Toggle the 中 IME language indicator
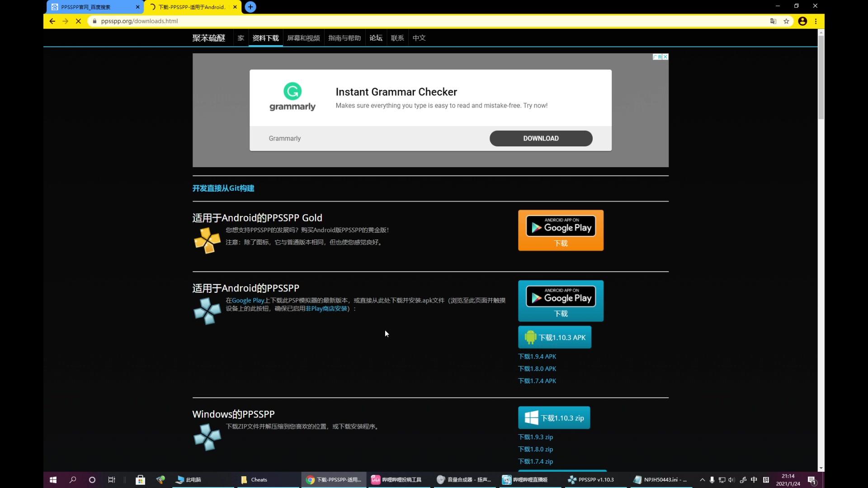The height and width of the screenshot is (488, 868). point(754,480)
